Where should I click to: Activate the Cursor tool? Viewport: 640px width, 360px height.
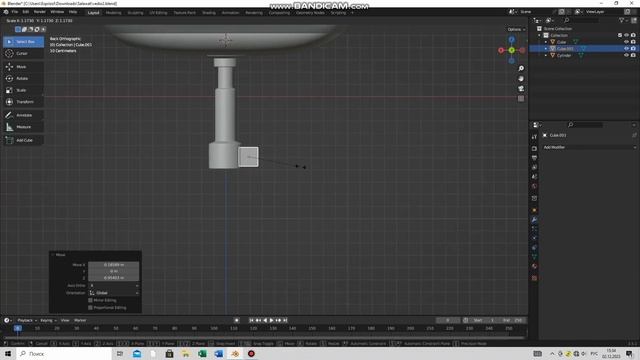coord(24,53)
